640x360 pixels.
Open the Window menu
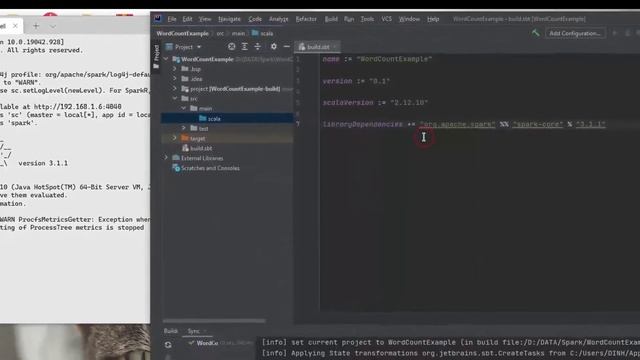pyautogui.click(x=409, y=19)
